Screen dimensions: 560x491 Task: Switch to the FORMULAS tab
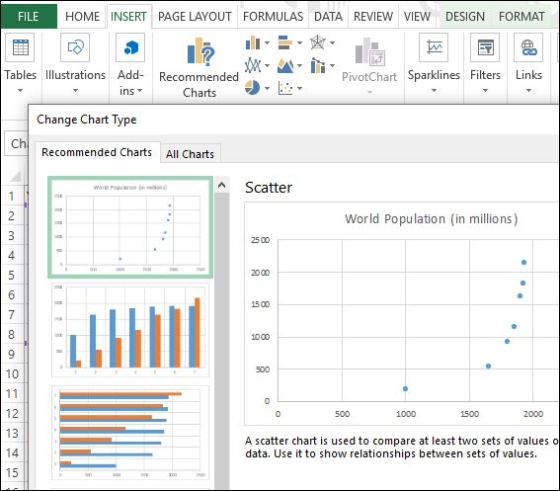(273, 16)
